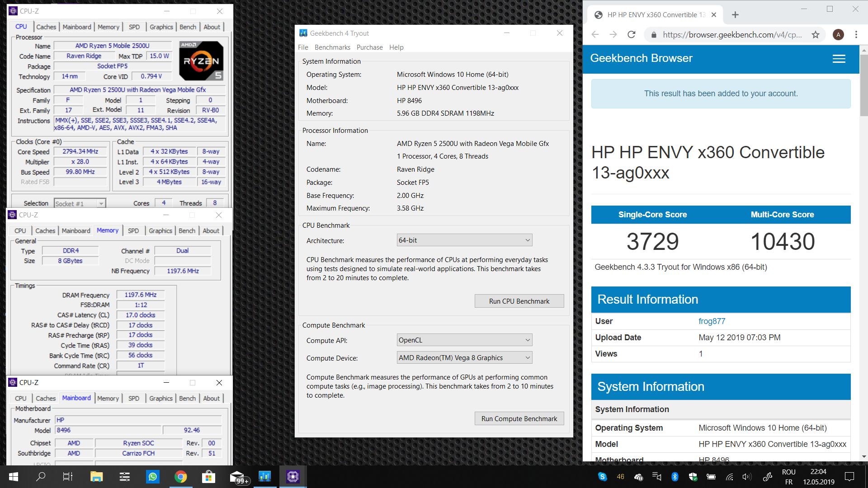Open Microsoft Store from taskbar
The image size is (868, 488).
208,477
